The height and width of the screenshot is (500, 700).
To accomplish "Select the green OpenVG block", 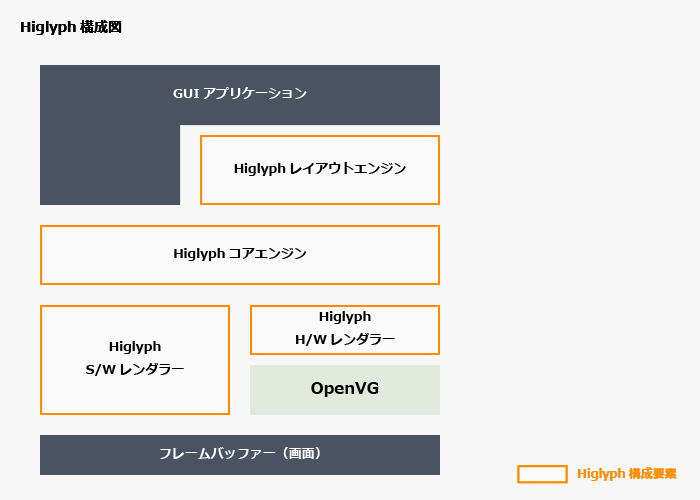I will pos(345,389).
